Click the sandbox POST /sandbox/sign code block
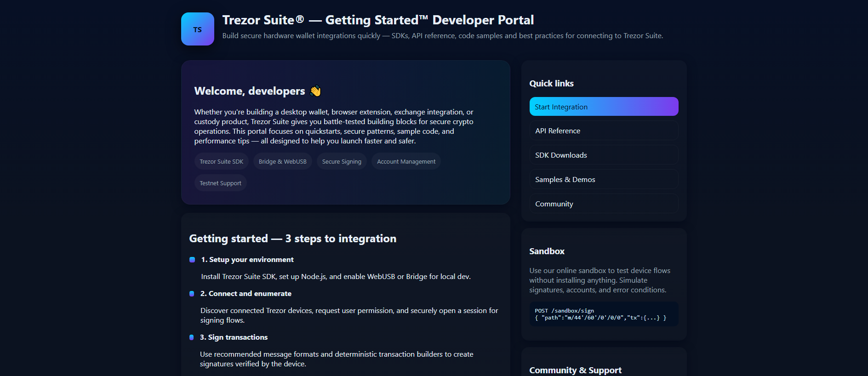The height and width of the screenshot is (376, 868). click(604, 314)
